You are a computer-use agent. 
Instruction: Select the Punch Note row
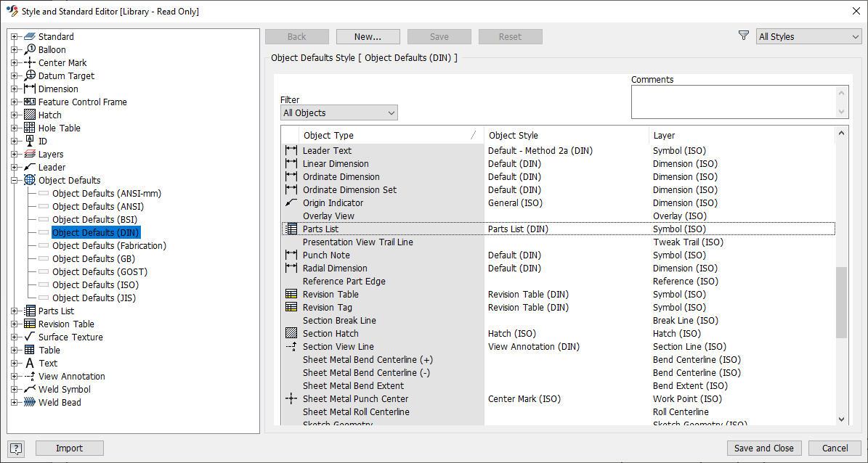point(558,255)
